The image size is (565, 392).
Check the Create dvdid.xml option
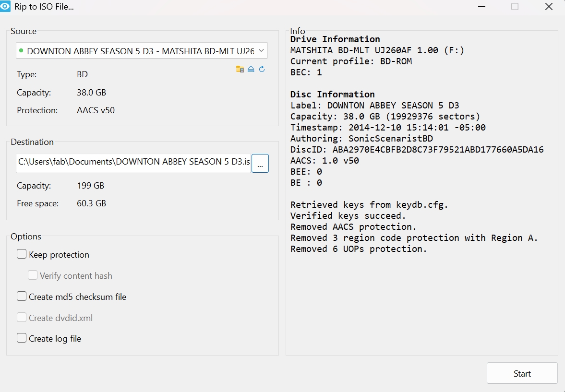pyautogui.click(x=22, y=318)
